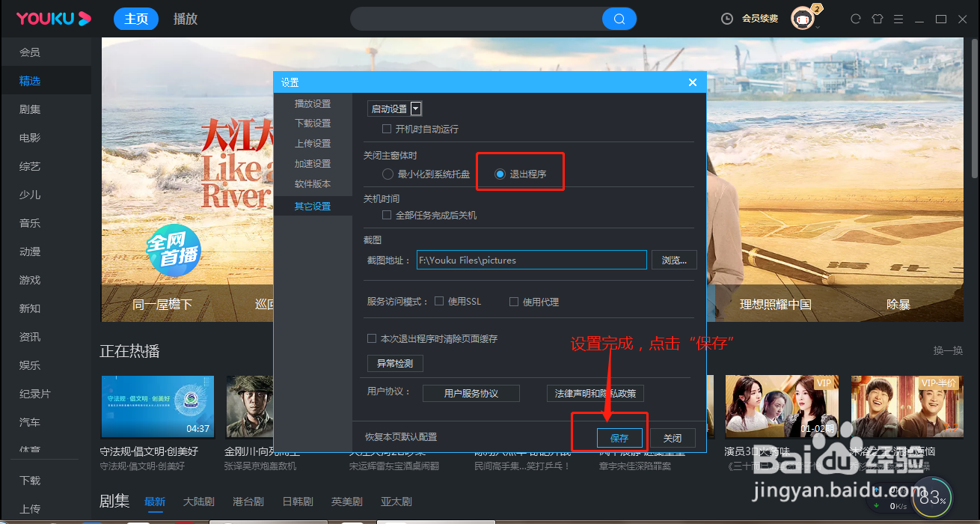The width and height of the screenshot is (980, 524).
Task: Switch to 播放 top tab
Action: 186,19
